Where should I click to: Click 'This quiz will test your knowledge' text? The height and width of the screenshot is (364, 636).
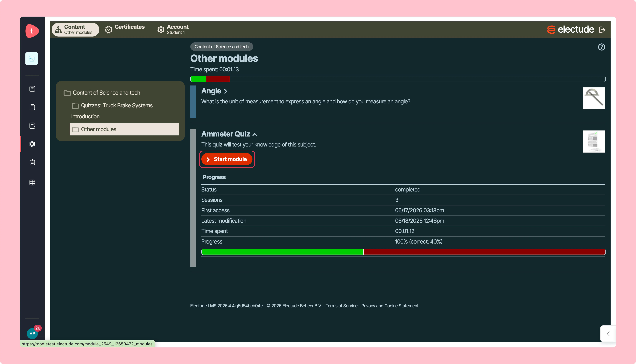[x=259, y=145]
